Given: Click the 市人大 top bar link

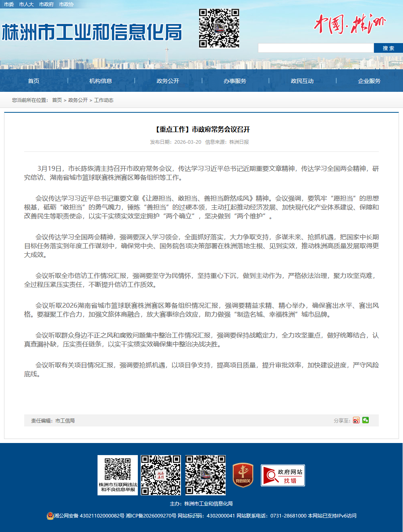Looking at the screenshot, I should click(26, 4).
